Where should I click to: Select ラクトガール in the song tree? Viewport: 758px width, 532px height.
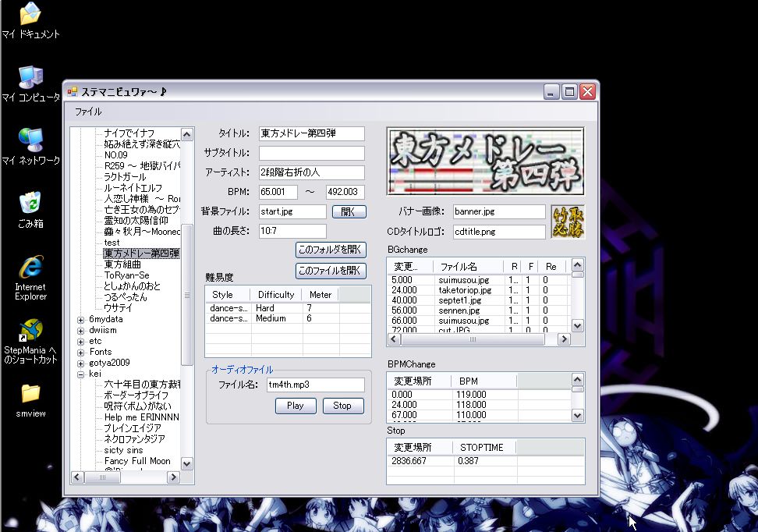click(125, 177)
